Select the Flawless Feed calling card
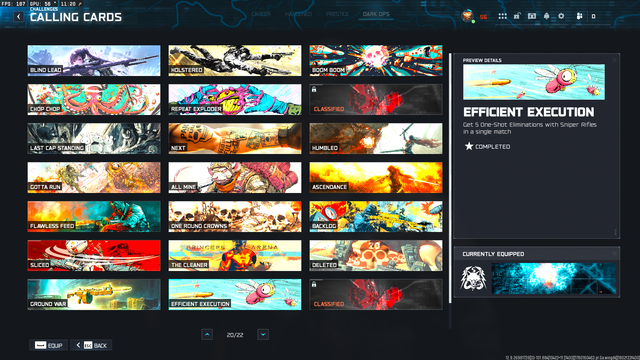Image resolution: width=640 pixels, height=360 pixels. pos(94,216)
